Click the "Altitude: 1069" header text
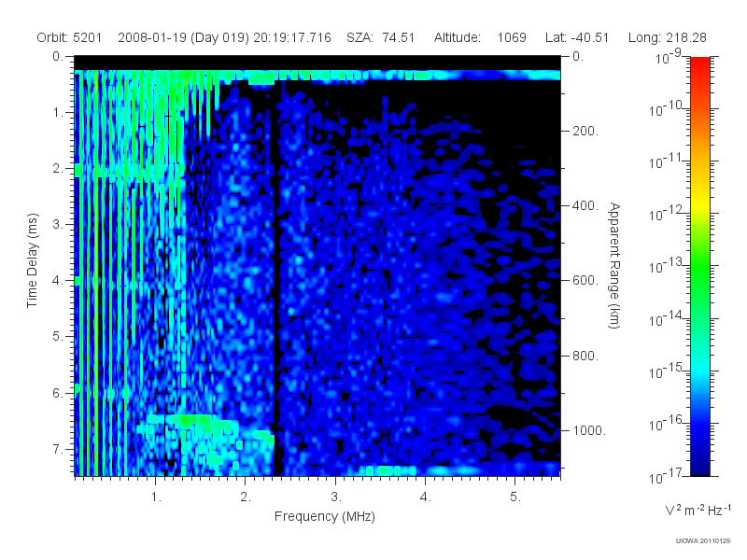Viewport: 747px width, 560px height. (x=480, y=37)
